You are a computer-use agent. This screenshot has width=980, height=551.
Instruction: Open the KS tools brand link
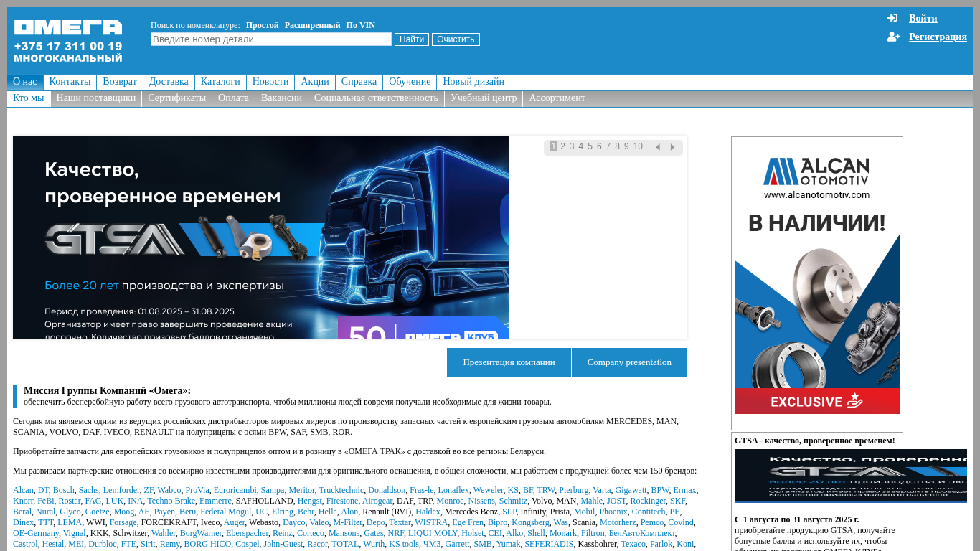pyautogui.click(x=404, y=544)
